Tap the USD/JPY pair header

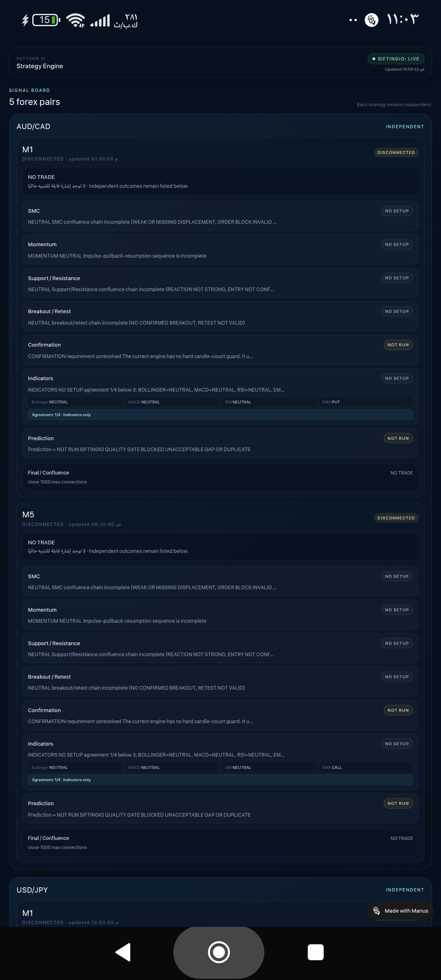[32, 890]
